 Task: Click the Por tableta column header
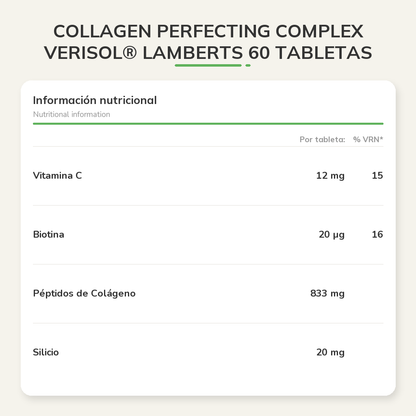(322, 139)
